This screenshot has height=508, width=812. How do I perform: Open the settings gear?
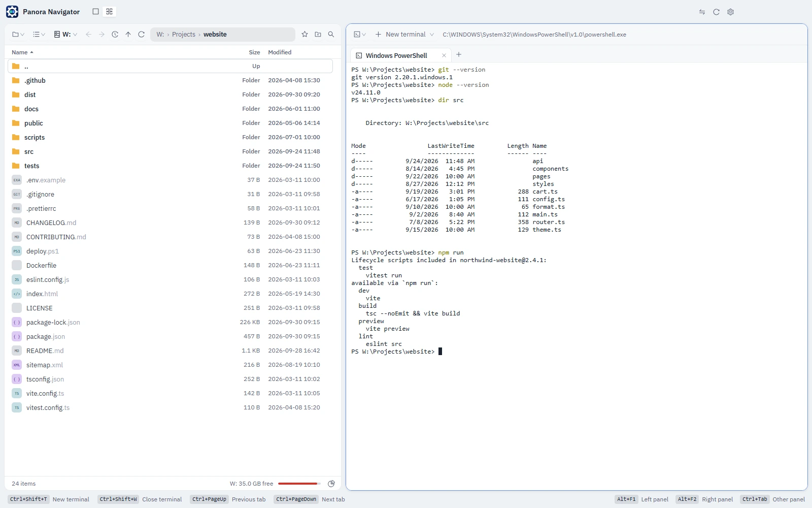[730, 12]
